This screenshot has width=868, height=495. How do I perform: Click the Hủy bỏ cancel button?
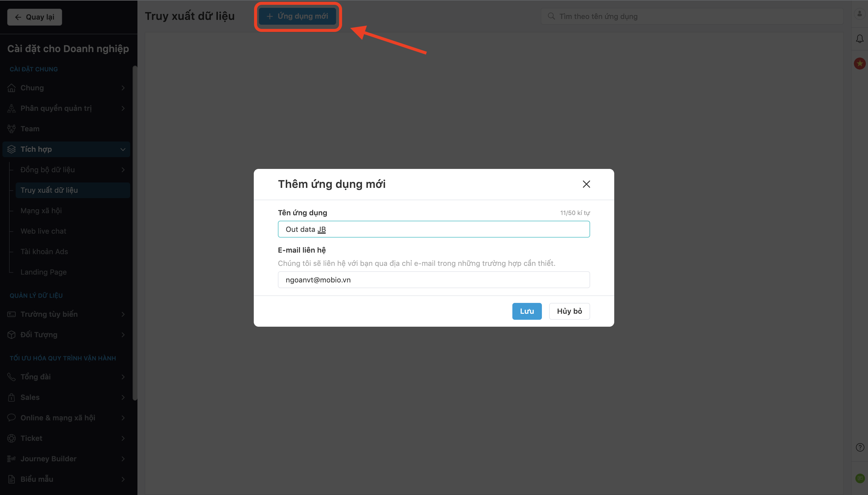click(569, 311)
